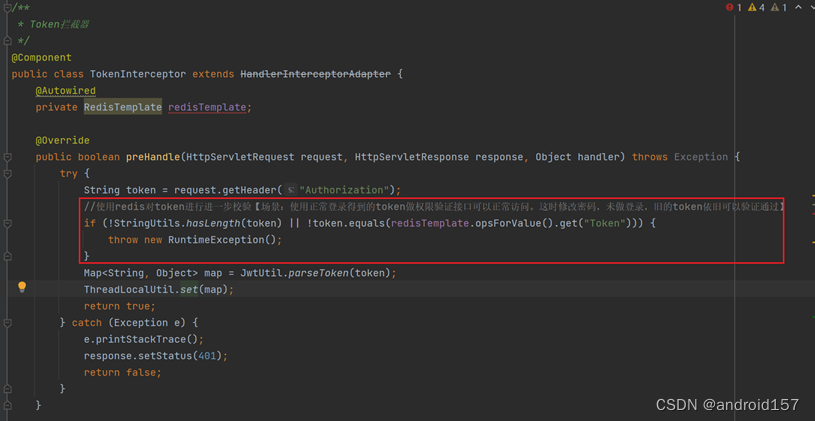Click ThreadLocalUtil class reference
Viewport: 815px width, 421px height.
(129, 290)
